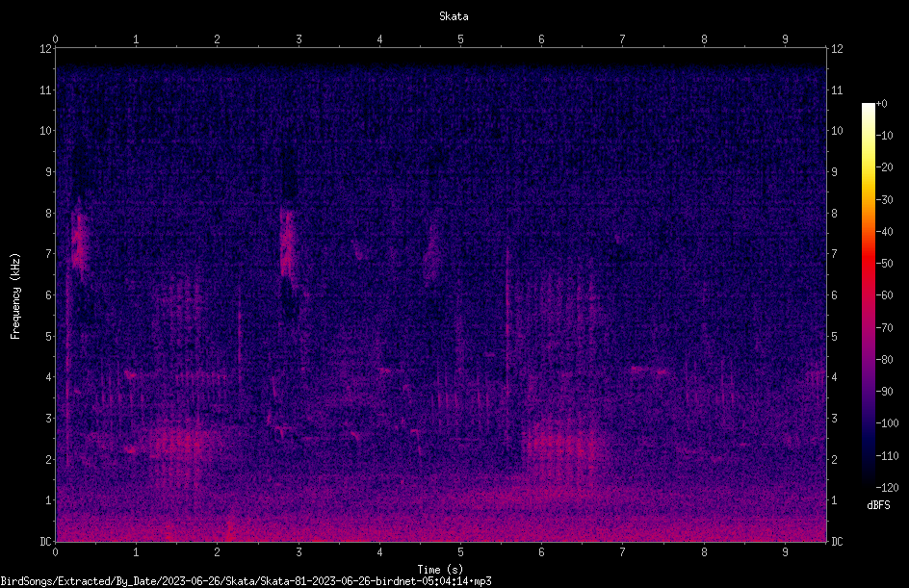Click the "-80" label on the color scale

click(x=885, y=360)
